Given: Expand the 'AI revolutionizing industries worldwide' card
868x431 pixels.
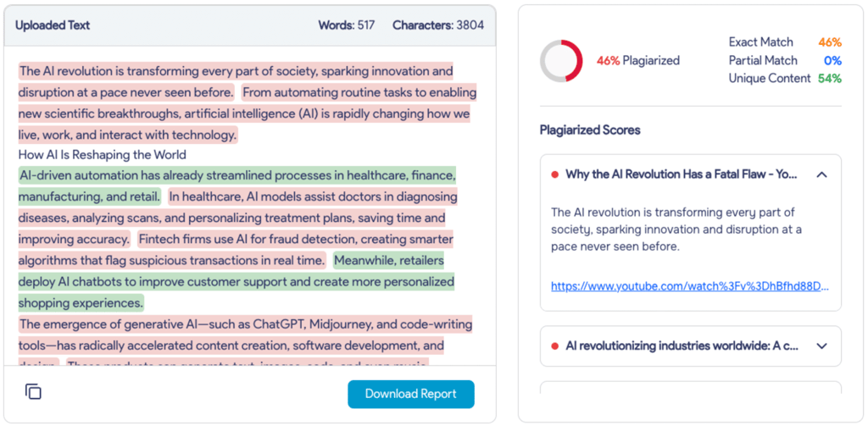Looking at the screenshot, I should click(x=822, y=346).
